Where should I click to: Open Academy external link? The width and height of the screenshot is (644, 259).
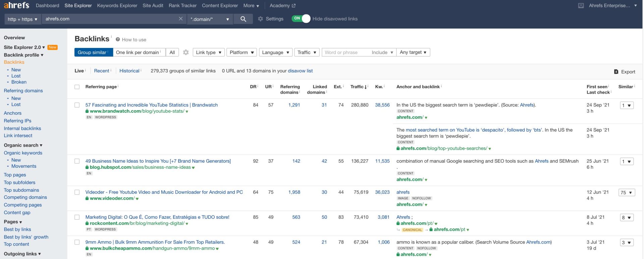click(282, 6)
